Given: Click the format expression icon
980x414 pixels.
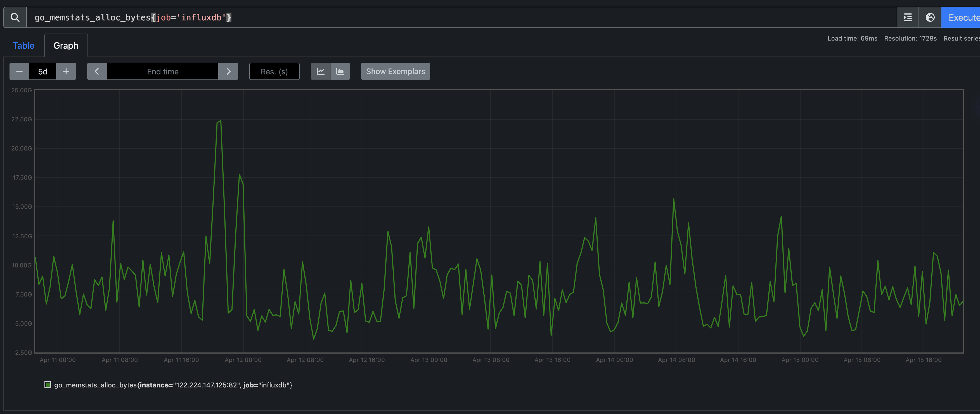Looking at the screenshot, I should coord(908,18).
